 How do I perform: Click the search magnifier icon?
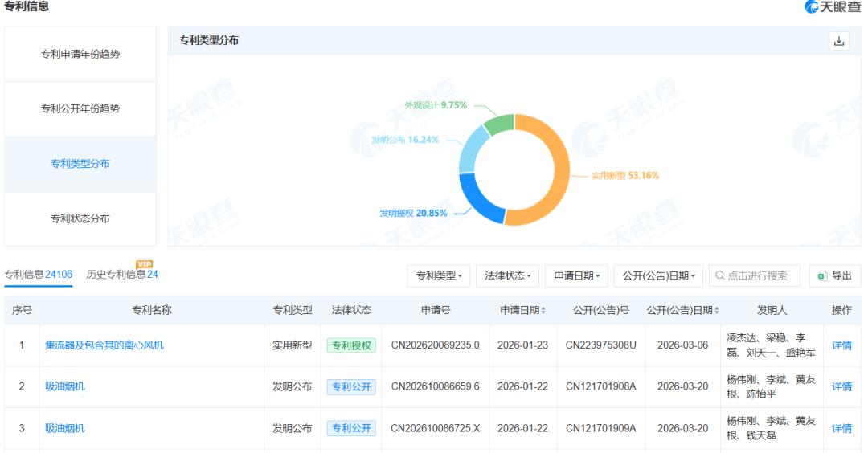[720, 275]
